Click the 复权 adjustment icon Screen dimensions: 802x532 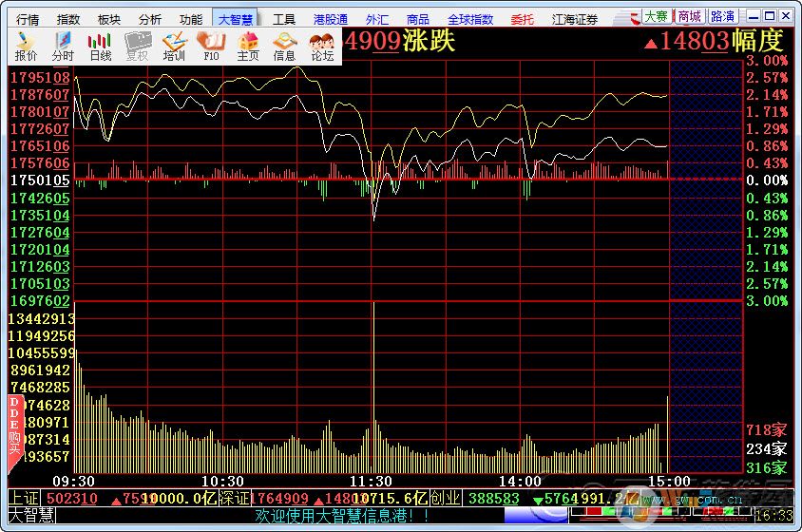(137, 46)
